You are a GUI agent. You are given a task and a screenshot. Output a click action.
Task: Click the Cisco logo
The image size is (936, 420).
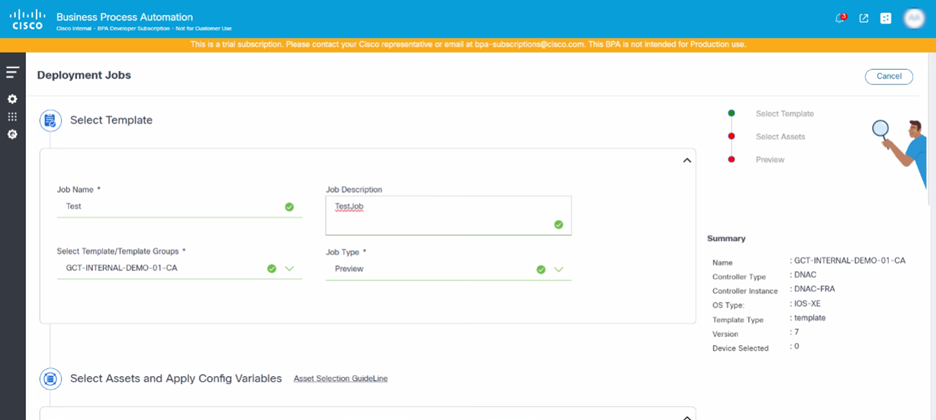pyautogui.click(x=27, y=19)
